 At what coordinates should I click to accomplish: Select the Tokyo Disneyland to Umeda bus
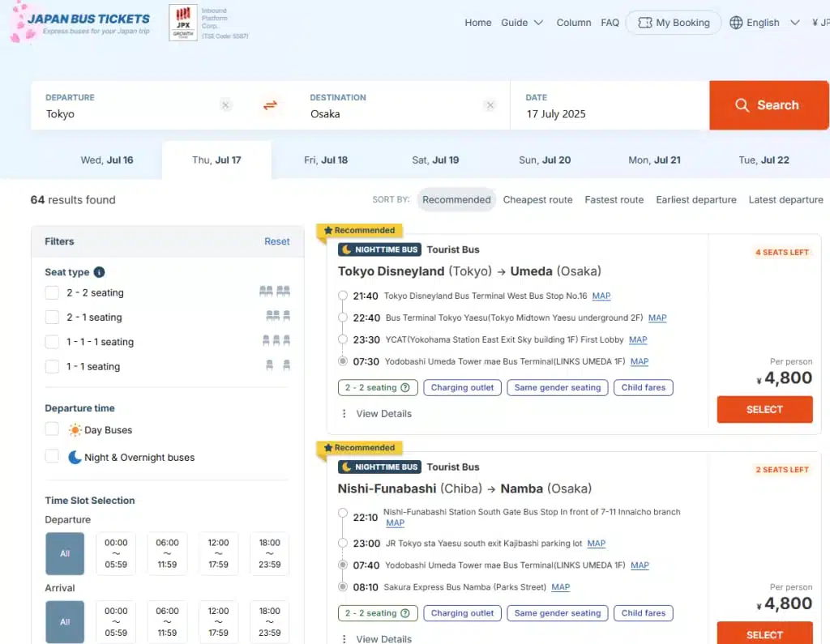764,409
